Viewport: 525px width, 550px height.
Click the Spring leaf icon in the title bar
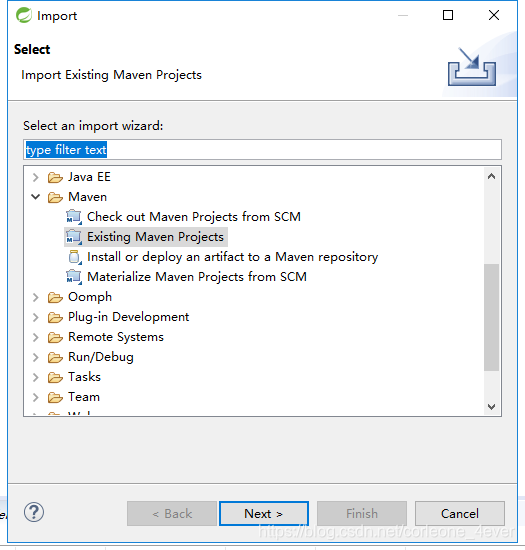24,15
